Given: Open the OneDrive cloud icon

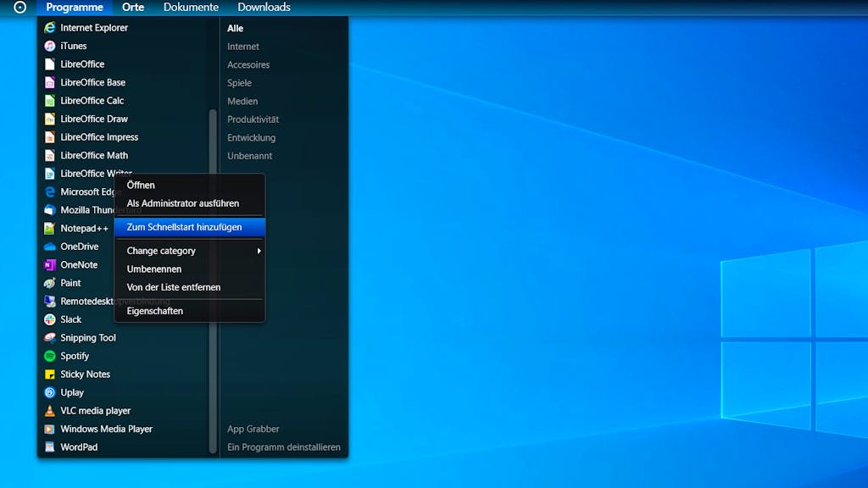Looking at the screenshot, I should click(50, 247).
